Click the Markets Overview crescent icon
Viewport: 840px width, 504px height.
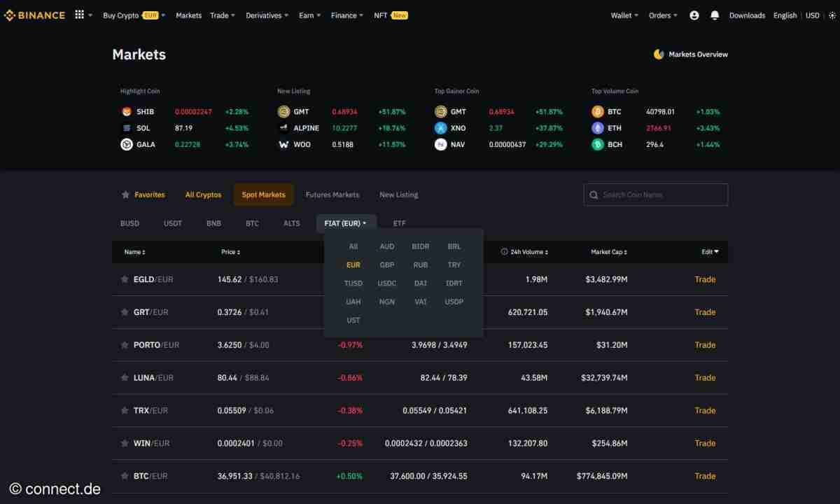point(657,54)
